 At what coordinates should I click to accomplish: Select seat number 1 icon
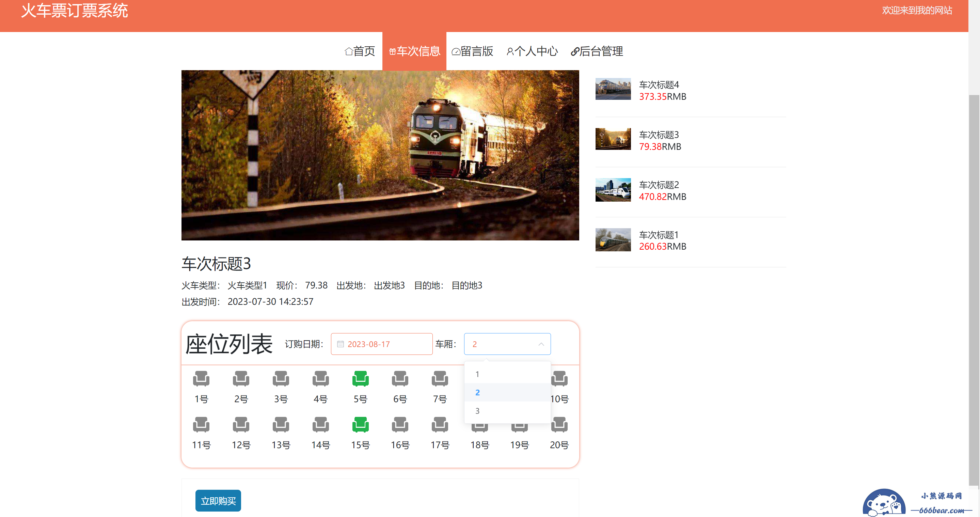[201, 378]
